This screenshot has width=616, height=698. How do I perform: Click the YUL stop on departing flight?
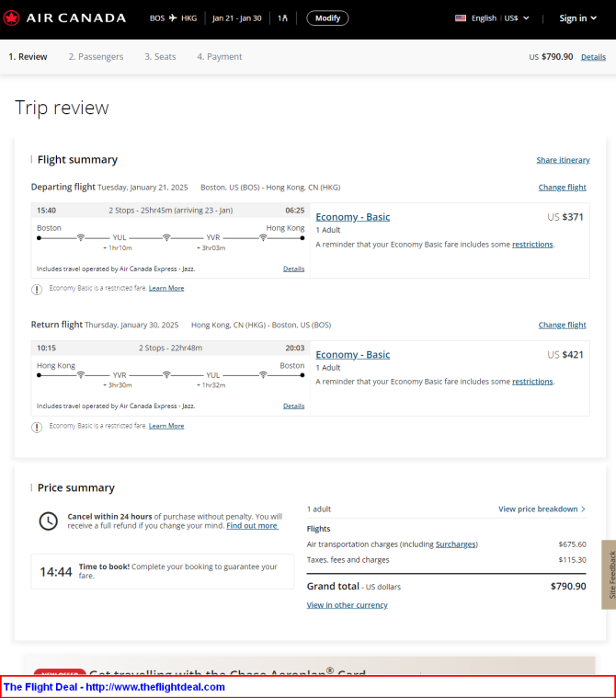(120, 237)
